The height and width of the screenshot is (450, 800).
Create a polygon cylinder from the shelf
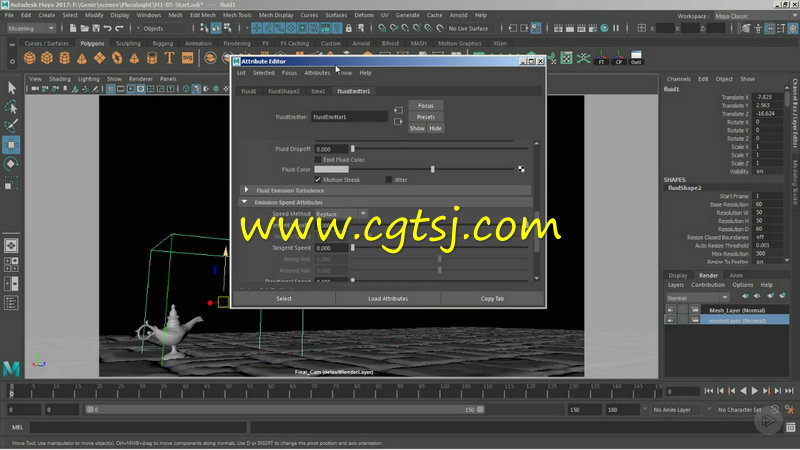coord(64,58)
